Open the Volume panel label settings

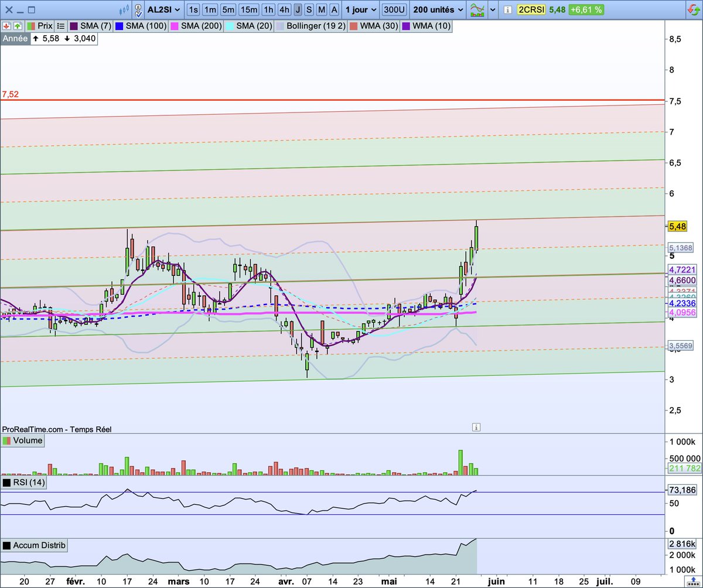coord(23,440)
